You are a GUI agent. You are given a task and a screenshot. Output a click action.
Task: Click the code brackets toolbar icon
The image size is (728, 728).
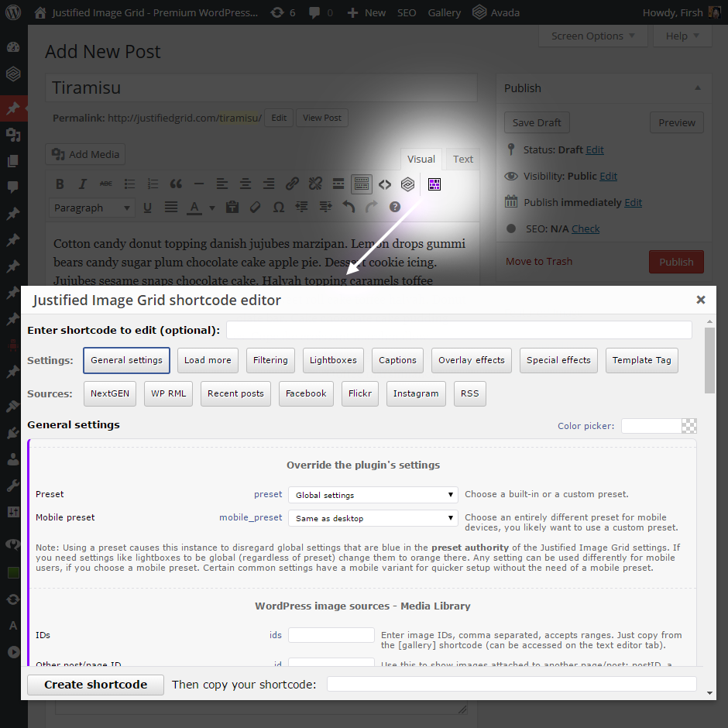(385, 184)
